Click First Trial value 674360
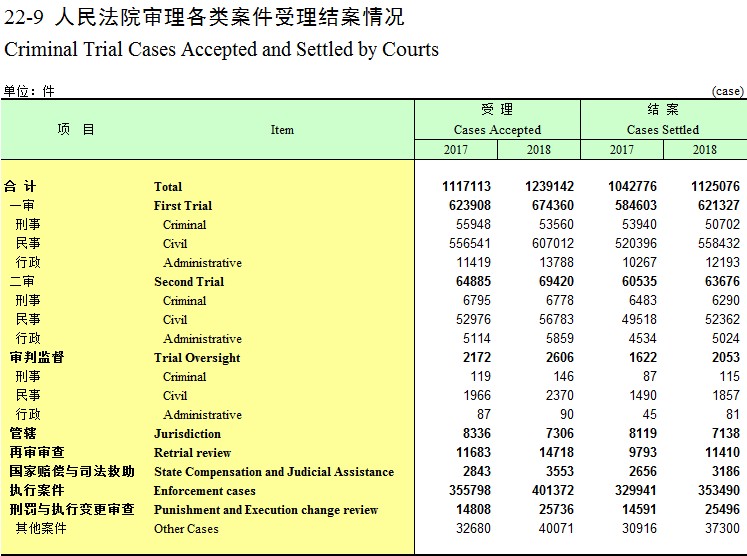This screenshot has height=556, width=747. (553, 205)
